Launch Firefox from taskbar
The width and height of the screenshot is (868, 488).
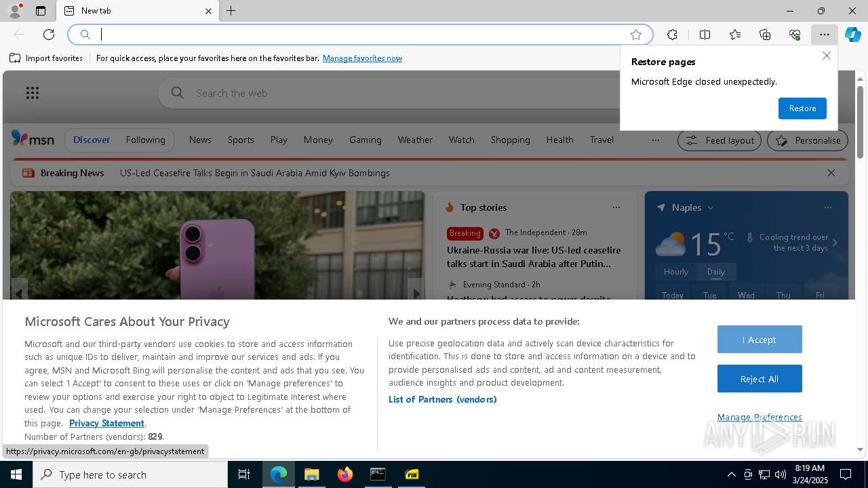pos(345,474)
